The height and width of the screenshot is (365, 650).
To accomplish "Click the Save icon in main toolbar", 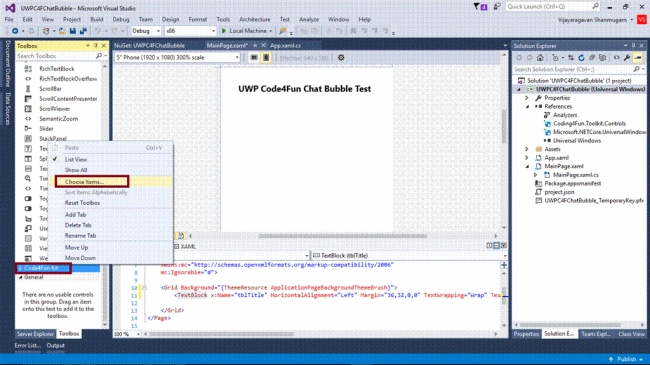I will (x=73, y=31).
